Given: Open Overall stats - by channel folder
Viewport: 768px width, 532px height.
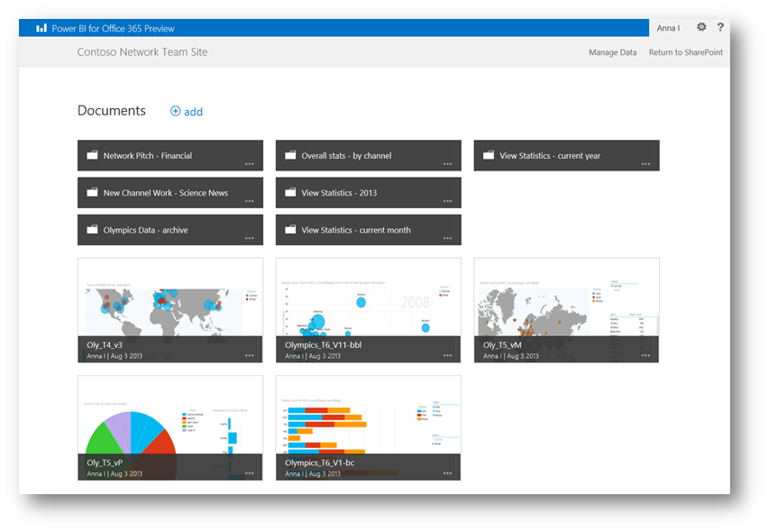Looking at the screenshot, I should point(369,155).
